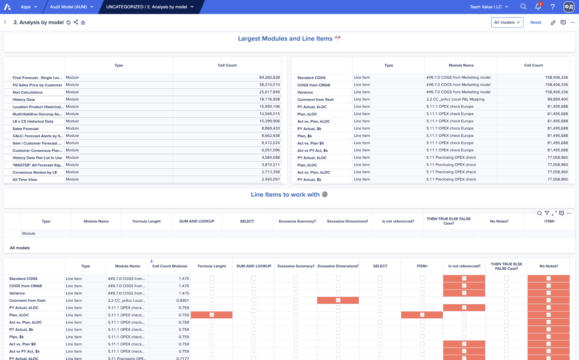Open search in the top bar
This screenshot has height=360, width=579.
click(x=523, y=7)
